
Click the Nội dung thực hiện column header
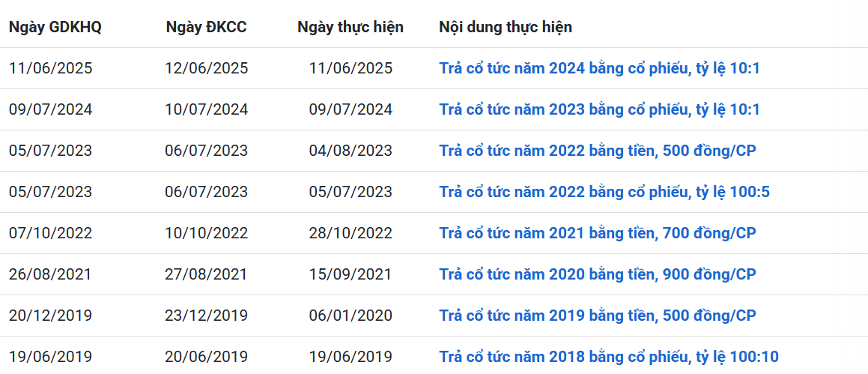(506, 28)
